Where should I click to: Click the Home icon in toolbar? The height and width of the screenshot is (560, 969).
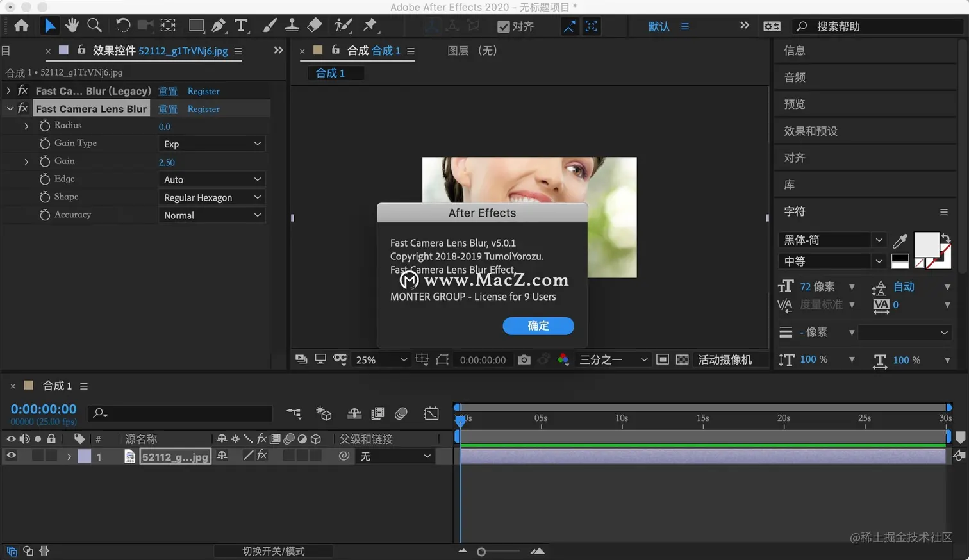[x=21, y=26]
